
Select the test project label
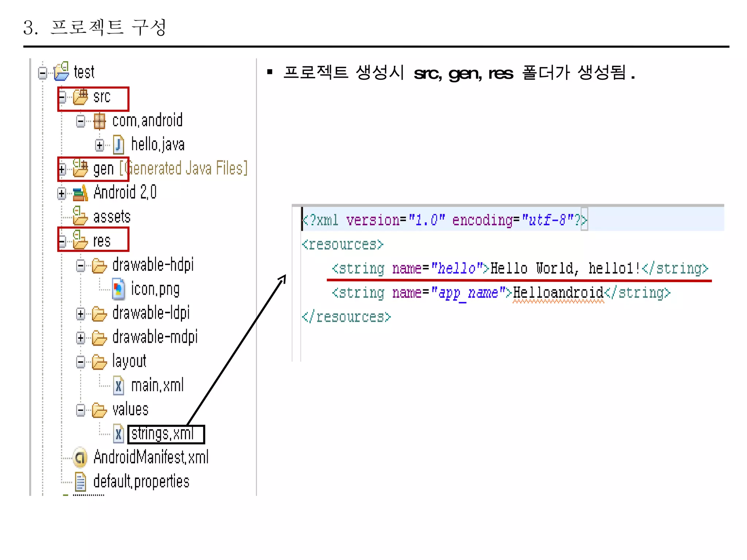coord(84,72)
